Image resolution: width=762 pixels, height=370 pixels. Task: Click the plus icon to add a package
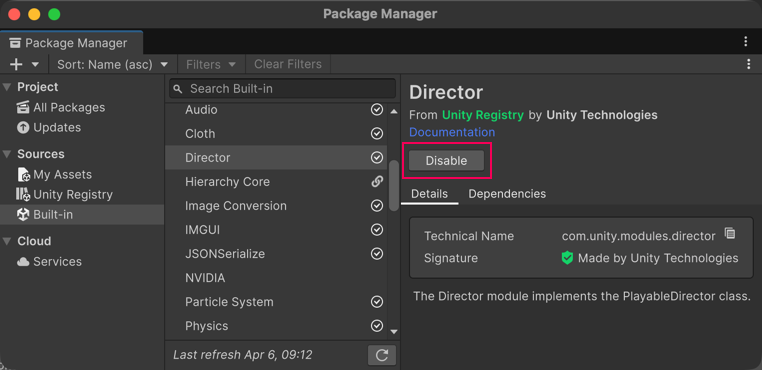(16, 64)
